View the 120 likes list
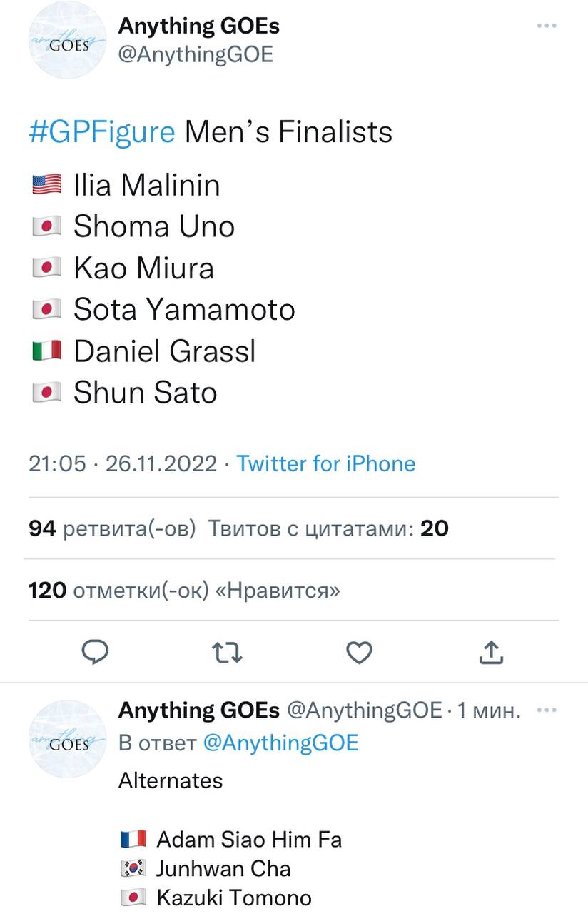The image size is (588, 914). click(184, 591)
